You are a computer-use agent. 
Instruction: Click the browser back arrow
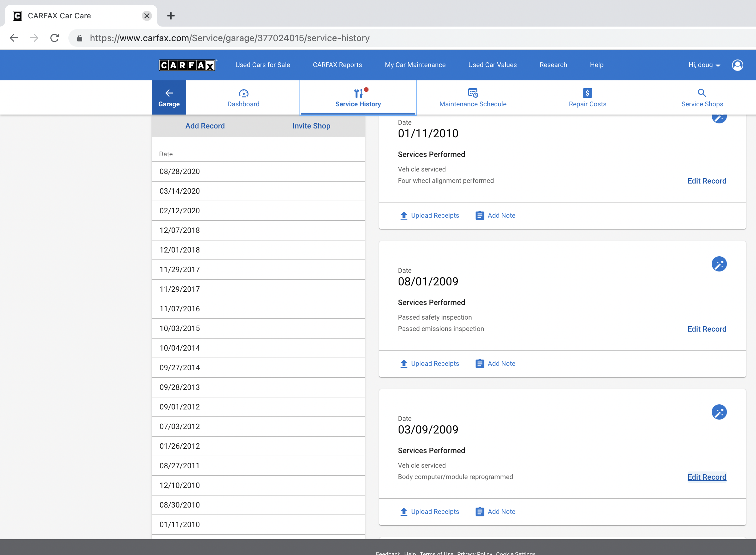[x=14, y=38]
